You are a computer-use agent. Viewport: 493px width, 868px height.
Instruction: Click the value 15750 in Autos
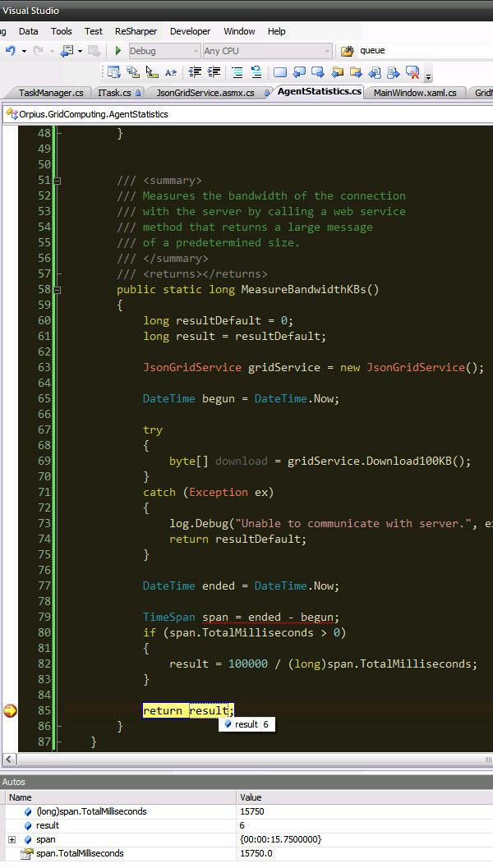252,811
